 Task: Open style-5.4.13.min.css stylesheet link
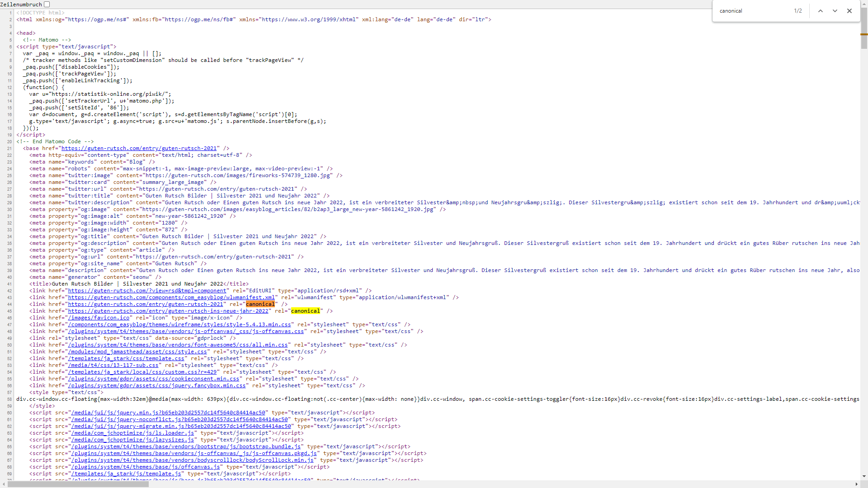[x=179, y=324]
